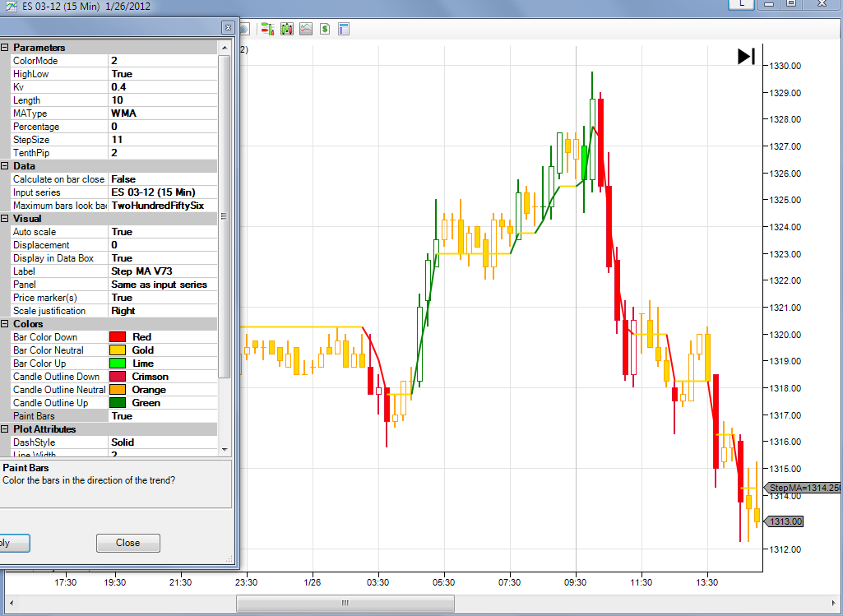
Task: Toggle Auto scale True value
Action: pos(163,232)
